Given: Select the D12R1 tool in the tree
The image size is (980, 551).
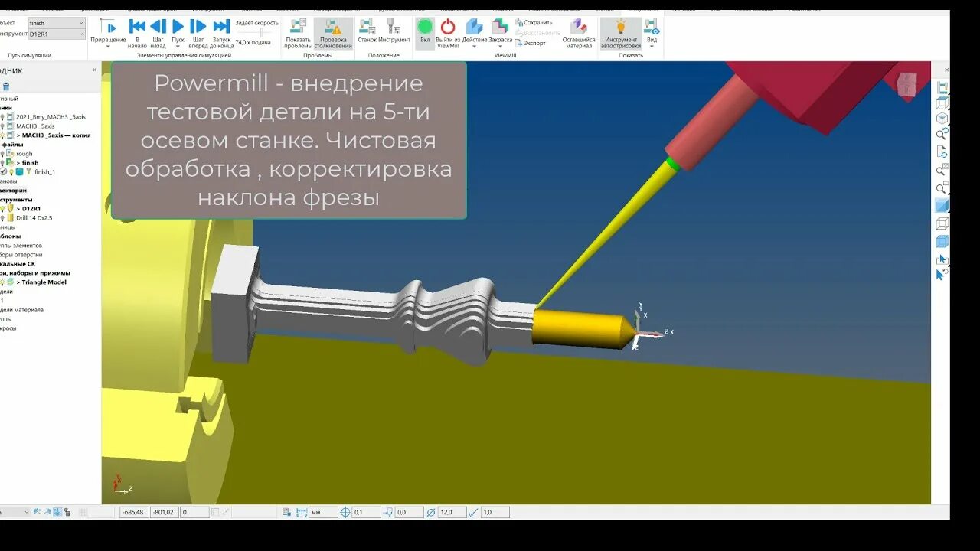Looking at the screenshot, I should (x=33, y=209).
